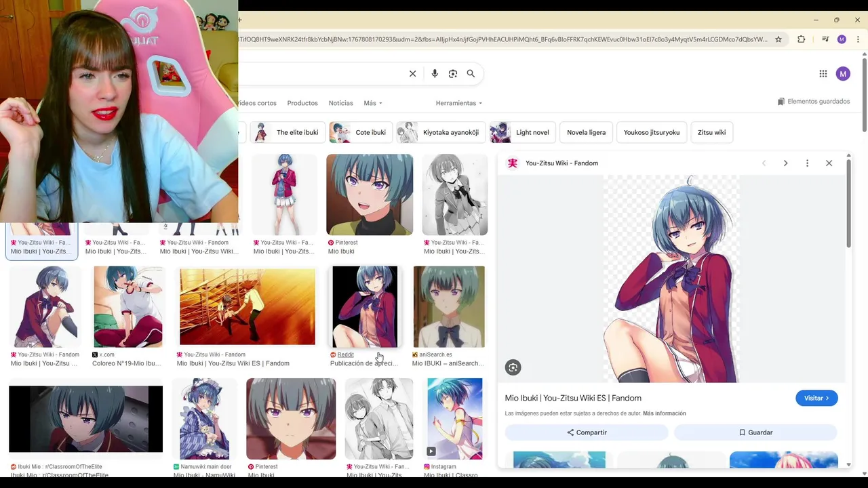The width and height of the screenshot is (868, 488).
Task: Open the aniSearch Mio IBUKI thumbnail
Action: pyautogui.click(x=449, y=307)
